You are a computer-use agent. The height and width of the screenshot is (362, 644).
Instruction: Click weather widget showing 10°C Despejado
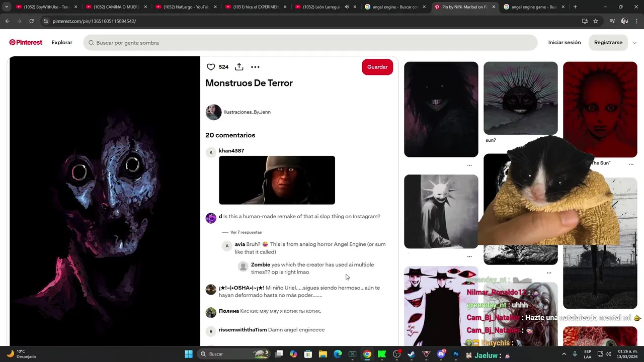point(21,354)
